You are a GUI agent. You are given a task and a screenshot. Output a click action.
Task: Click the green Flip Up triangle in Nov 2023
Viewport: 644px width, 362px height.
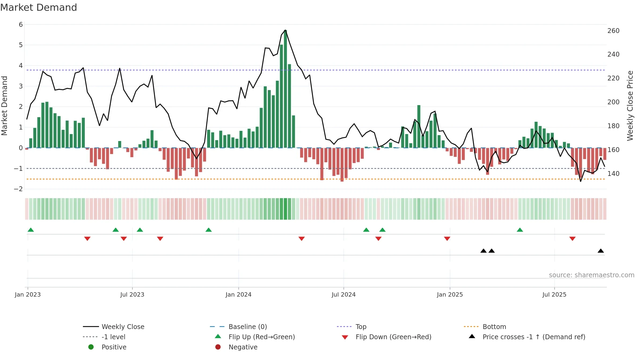208,230
